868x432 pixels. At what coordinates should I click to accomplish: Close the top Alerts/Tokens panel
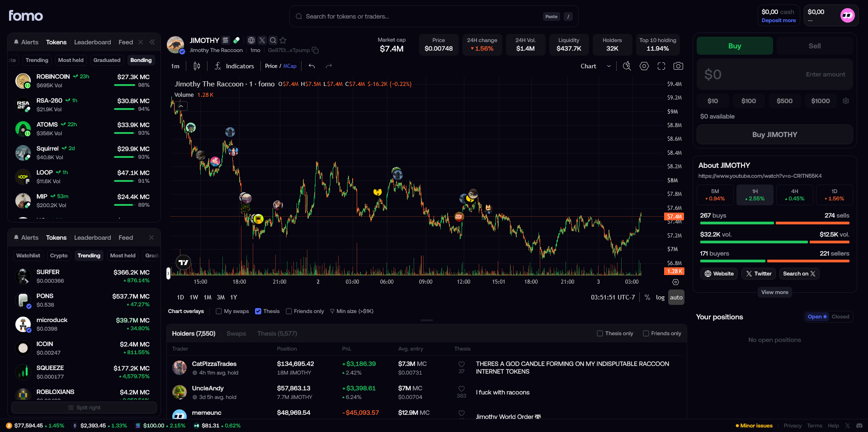click(141, 42)
